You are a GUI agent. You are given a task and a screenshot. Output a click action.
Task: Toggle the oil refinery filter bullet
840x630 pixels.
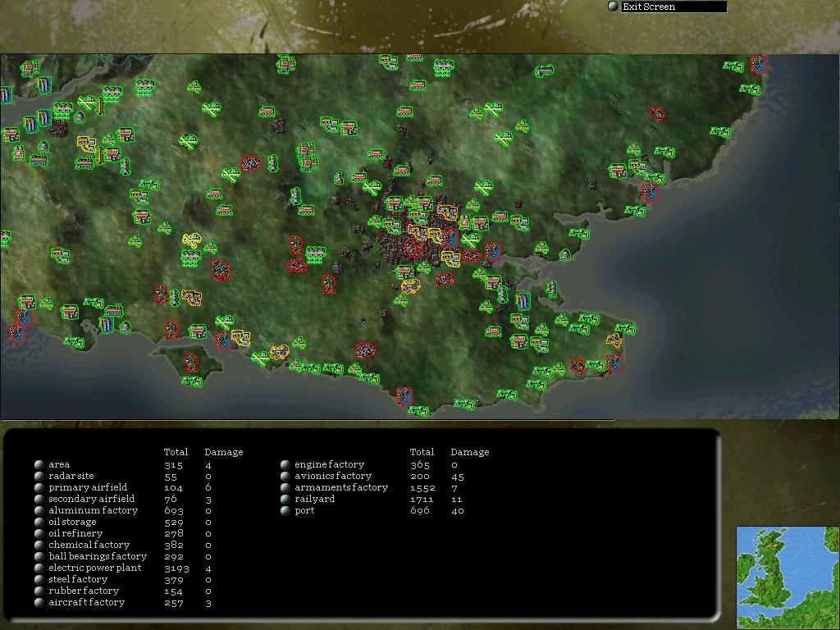pyautogui.click(x=39, y=533)
